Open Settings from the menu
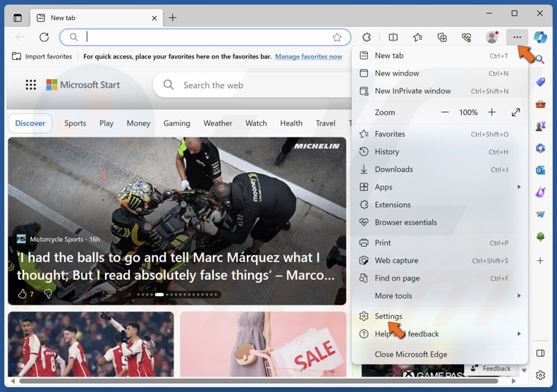 (440, 317)
